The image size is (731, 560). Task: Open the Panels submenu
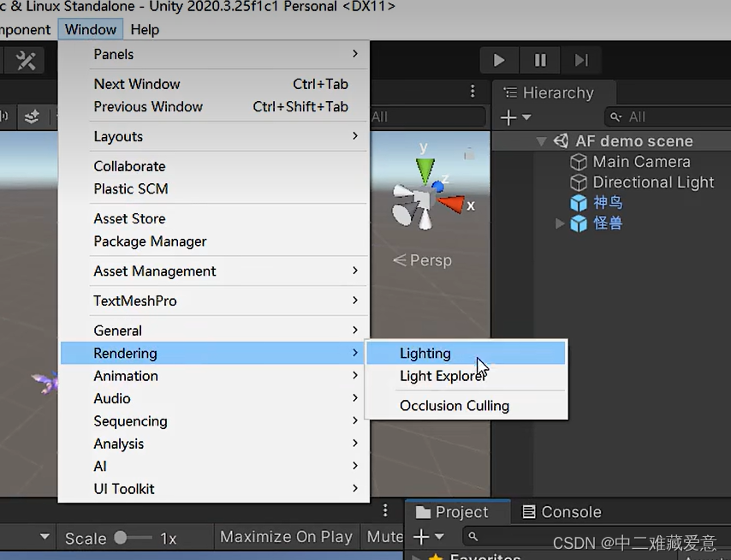click(215, 54)
